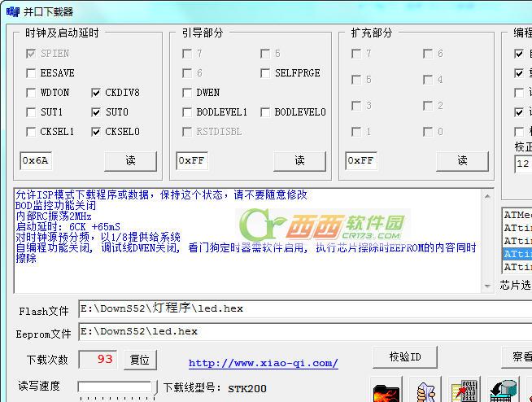This screenshot has height=402, width=532.
Task: Enable the BODLEVEL0 checkbox
Action: coord(265,112)
